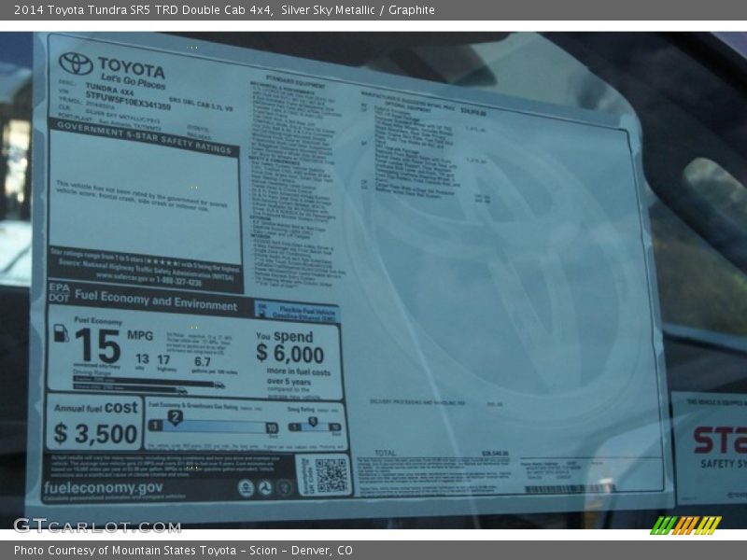This screenshot has height=560, width=747.
Task: Click the www.safercar.gov phone line text
Action: point(148,279)
